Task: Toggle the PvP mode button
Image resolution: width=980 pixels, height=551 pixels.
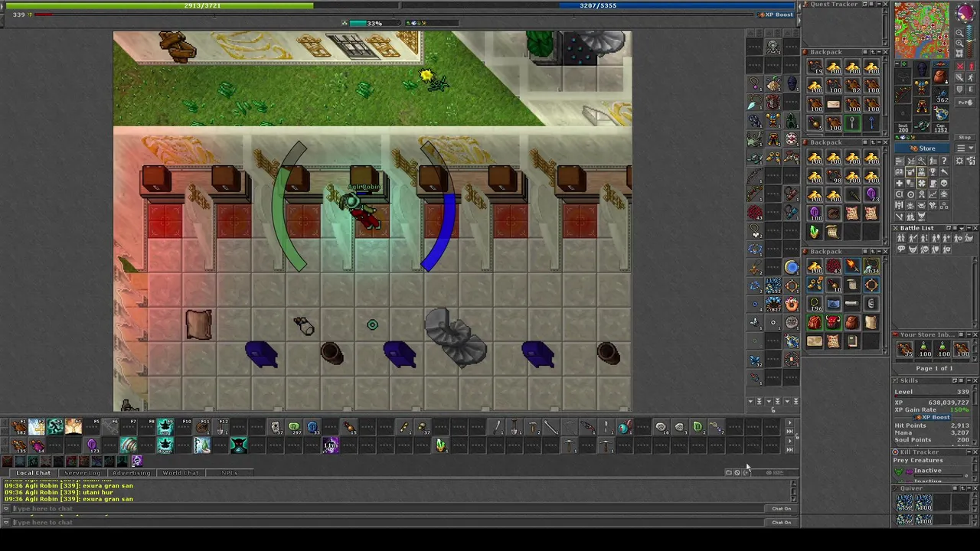Action: tap(965, 103)
